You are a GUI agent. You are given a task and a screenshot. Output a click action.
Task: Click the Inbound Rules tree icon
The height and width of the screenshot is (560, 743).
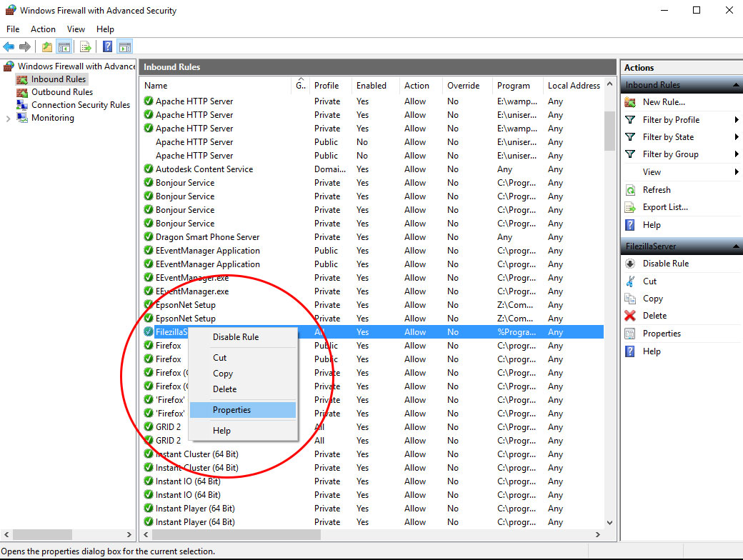(x=22, y=79)
